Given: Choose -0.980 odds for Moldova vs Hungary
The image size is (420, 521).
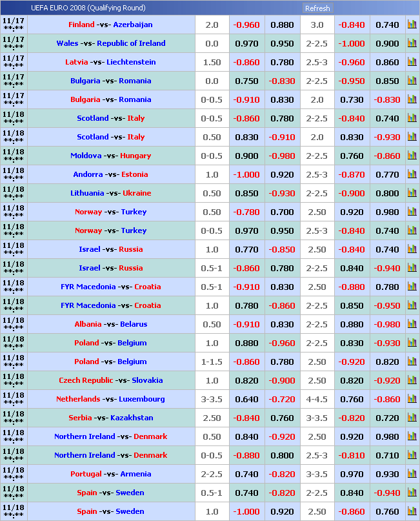Looking at the screenshot, I should pyautogui.click(x=282, y=156).
